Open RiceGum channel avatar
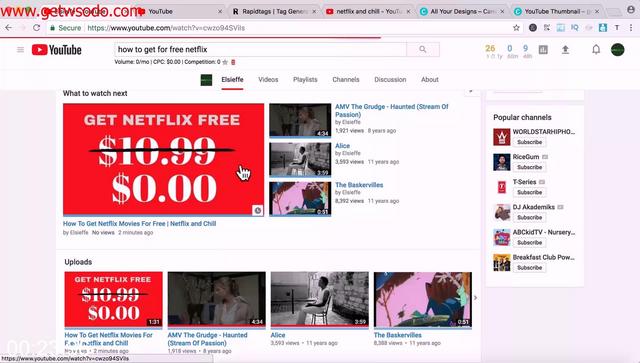Viewport: 640px width, 363px height. click(502, 162)
